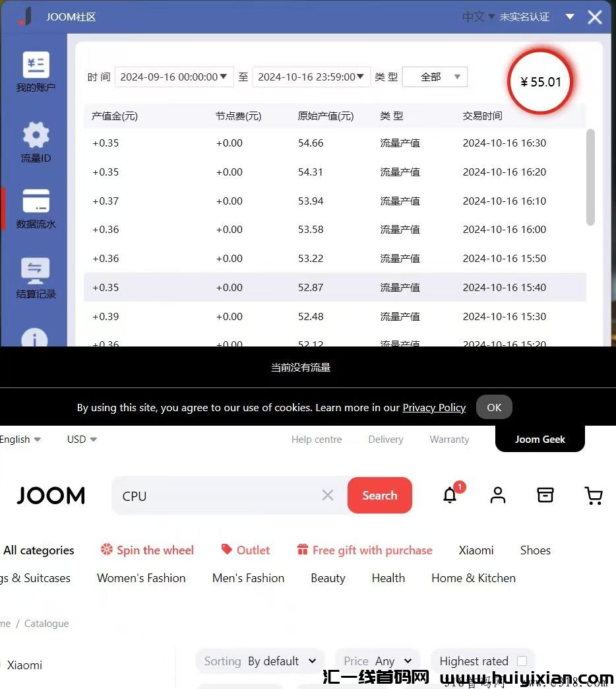
Task: Click the data table vertical scrollbar
Action: click(x=590, y=176)
